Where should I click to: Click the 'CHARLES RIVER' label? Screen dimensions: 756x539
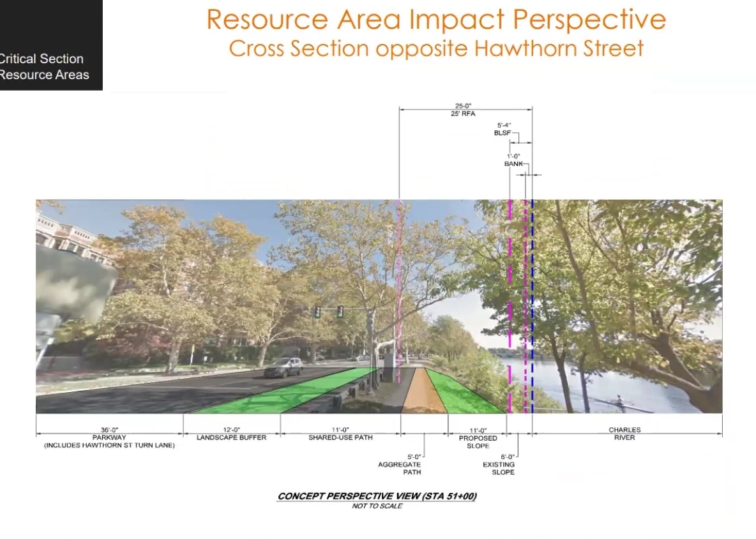tap(624, 434)
